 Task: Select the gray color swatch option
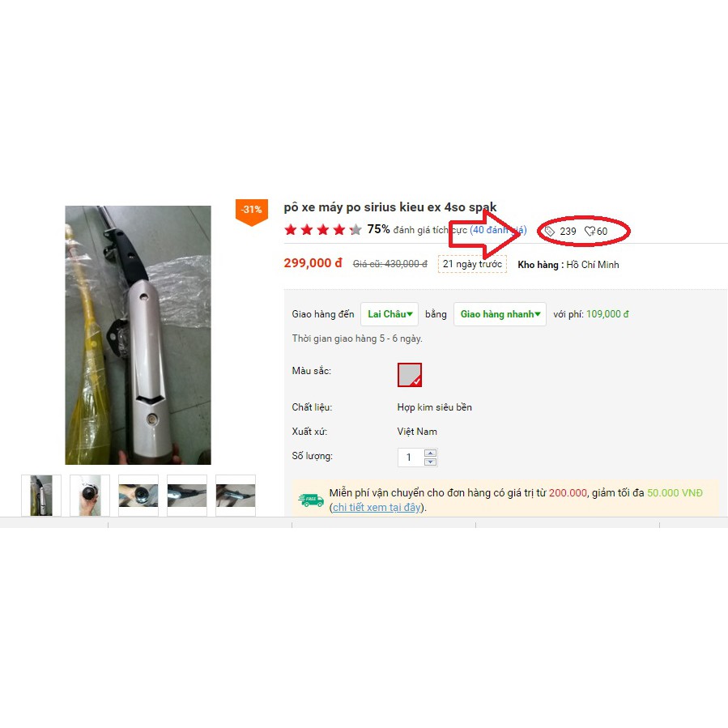pos(410,375)
